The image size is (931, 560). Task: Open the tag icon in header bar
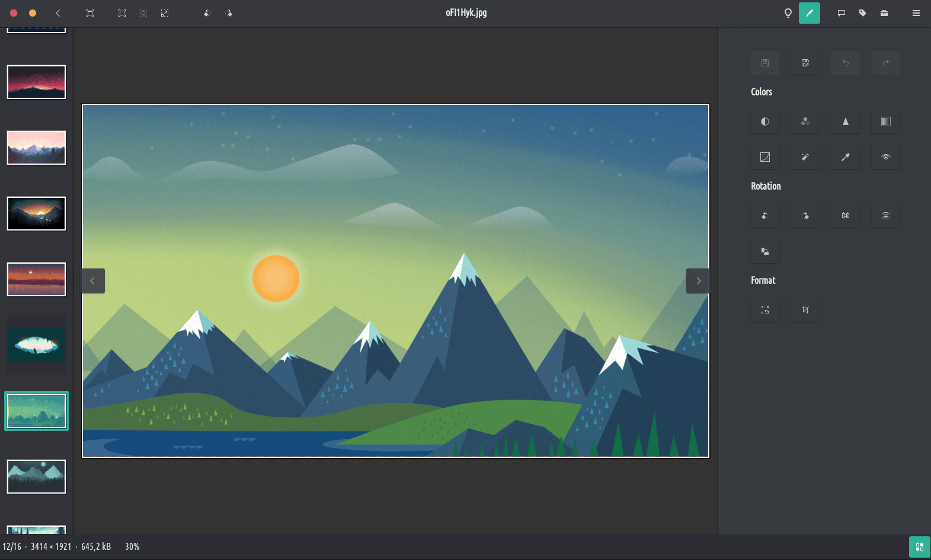[x=862, y=13]
